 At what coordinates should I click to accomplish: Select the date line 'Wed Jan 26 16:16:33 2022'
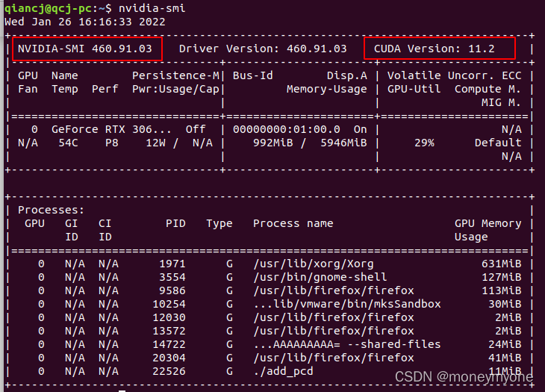[x=84, y=22]
